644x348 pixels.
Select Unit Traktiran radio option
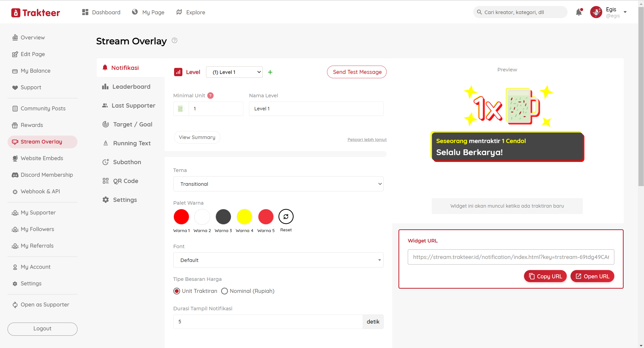[177, 291]
